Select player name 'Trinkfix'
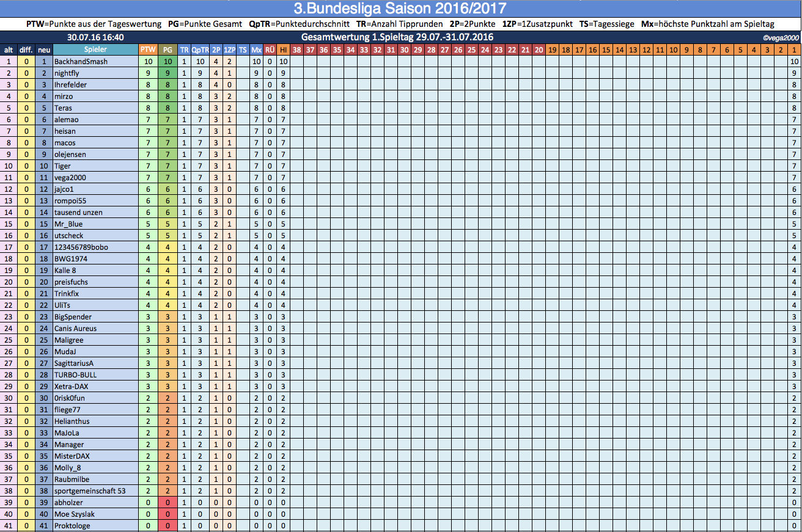This screenshot has height=532, width=802. pos(66,294)
